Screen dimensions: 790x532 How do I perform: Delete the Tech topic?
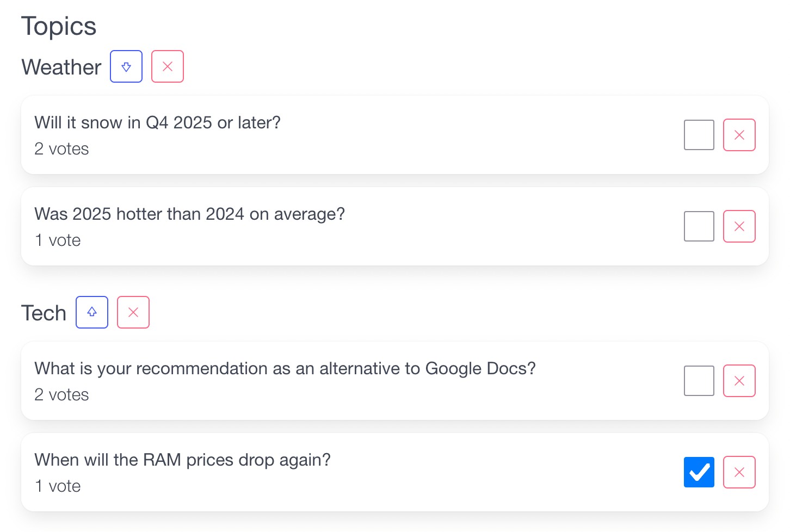click(x=133, y=312)
